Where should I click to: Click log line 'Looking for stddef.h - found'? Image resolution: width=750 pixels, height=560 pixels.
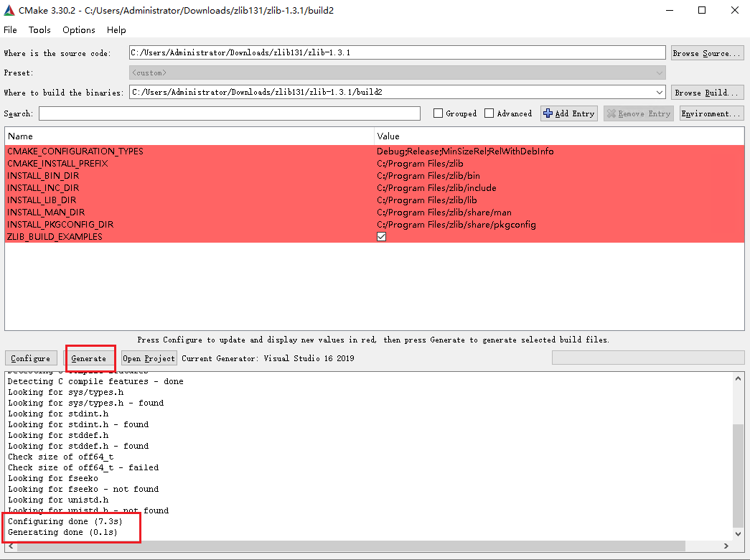pos(78,446)
